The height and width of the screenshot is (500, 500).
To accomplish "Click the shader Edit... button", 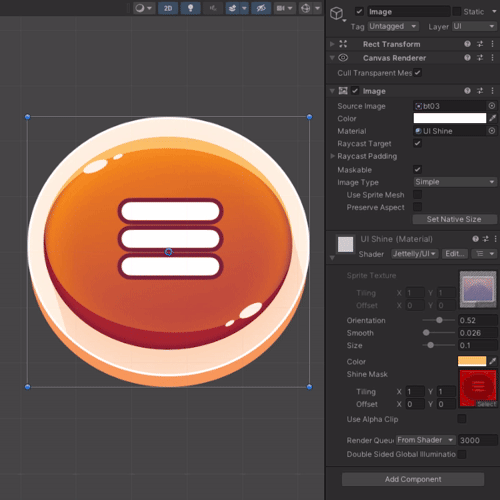I will point(455,254).
